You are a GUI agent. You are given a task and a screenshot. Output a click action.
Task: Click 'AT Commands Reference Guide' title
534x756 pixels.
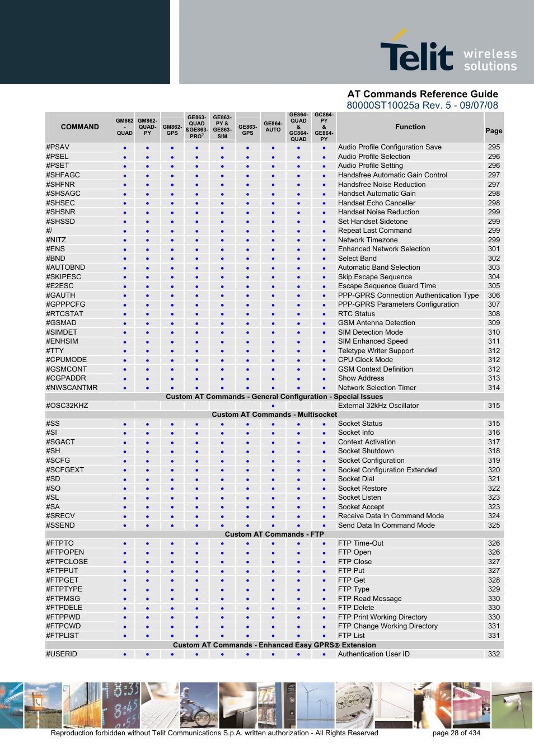coord(423,94)
